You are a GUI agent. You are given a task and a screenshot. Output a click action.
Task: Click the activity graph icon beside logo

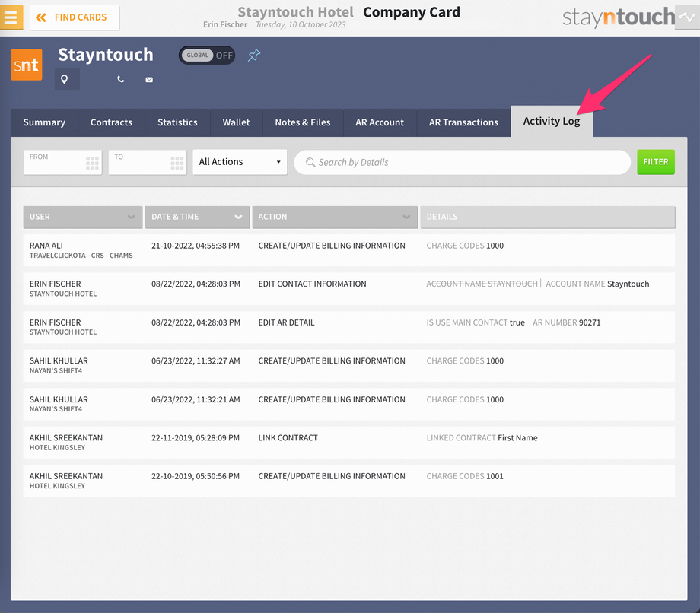pyautogui.click(x=687, y=17)
